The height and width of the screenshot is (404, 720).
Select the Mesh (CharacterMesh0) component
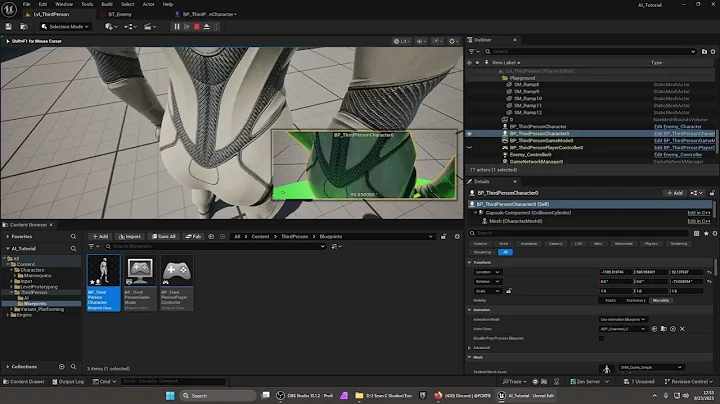pos(515,221)
